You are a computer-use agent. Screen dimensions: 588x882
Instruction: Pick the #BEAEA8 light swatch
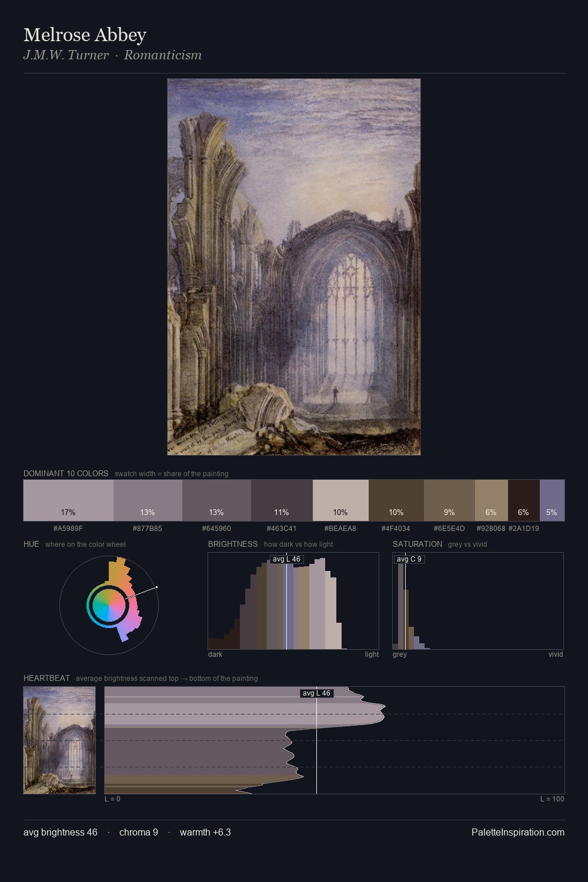(340, 500)
